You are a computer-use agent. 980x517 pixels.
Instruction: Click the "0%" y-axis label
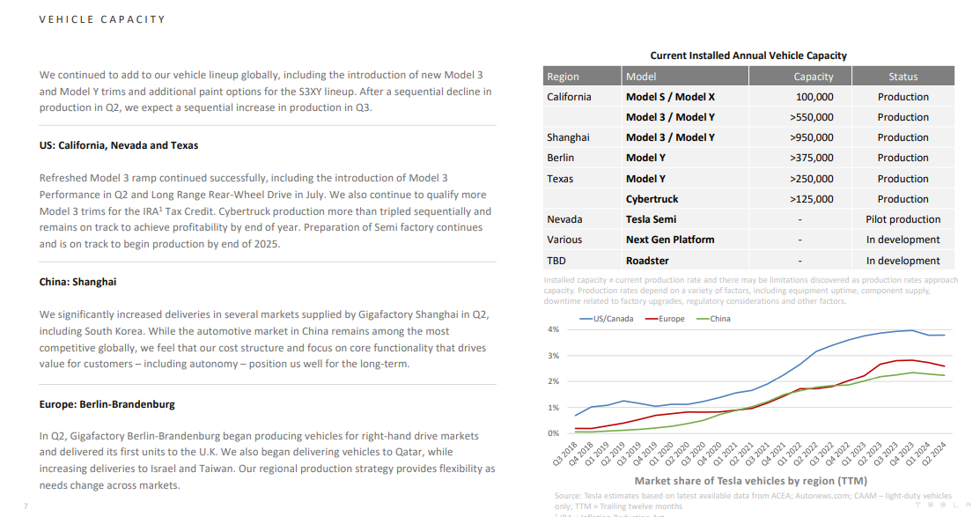(x=553, y=433)
